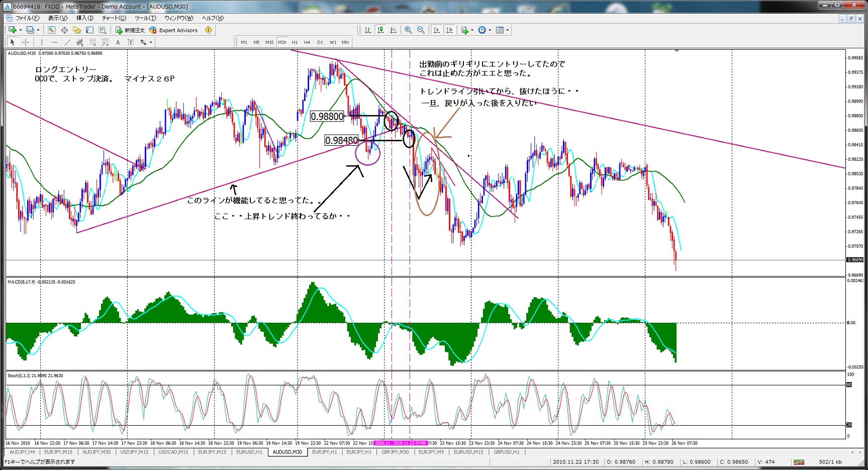Click the Periods clock icon
The image size is (868, 470).
[482, 30]
